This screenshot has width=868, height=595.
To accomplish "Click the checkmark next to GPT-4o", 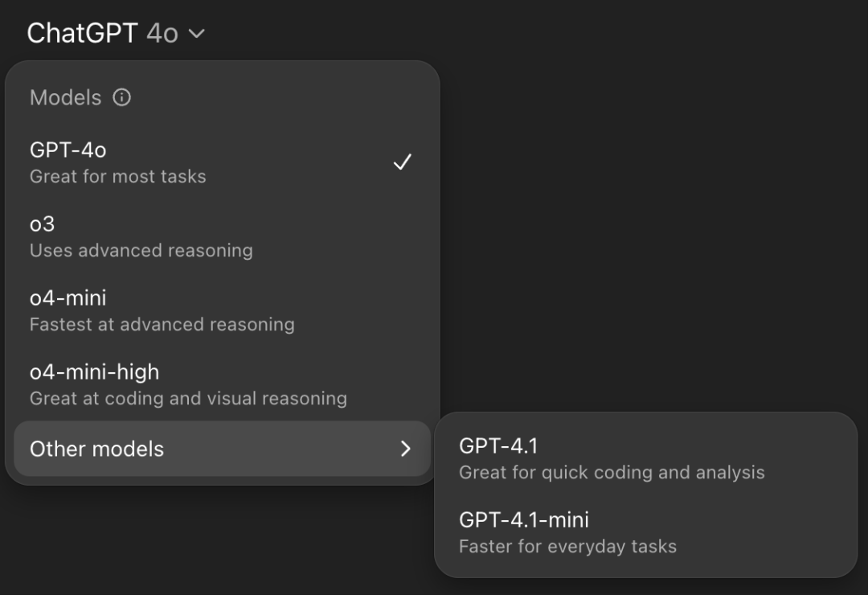I will click(402, 162).
